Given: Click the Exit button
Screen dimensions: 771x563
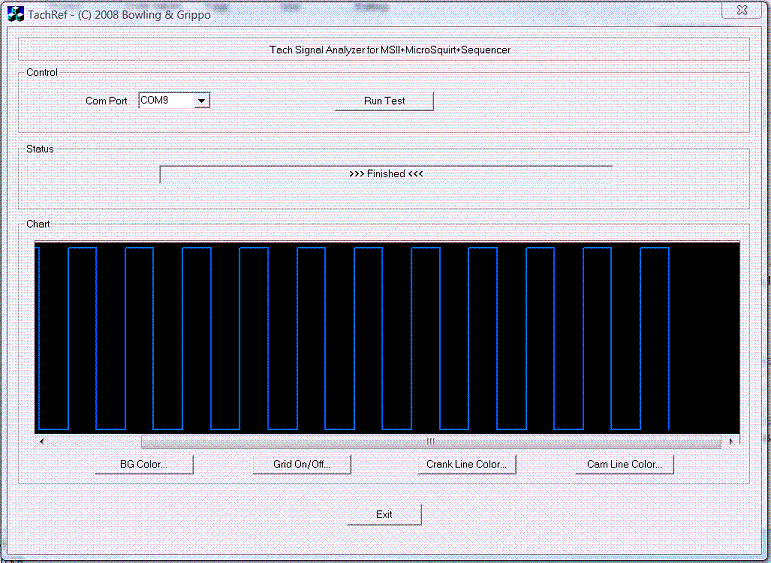Looking at the screenshot, I should click(385, 514).
